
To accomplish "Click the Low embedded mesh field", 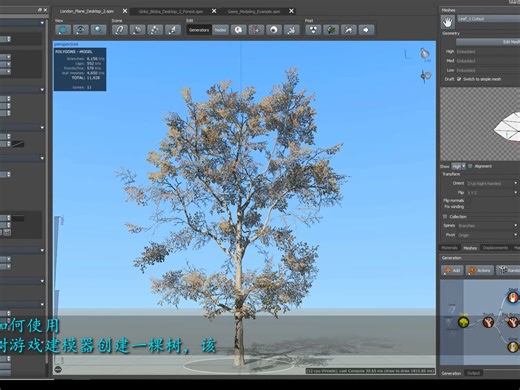I will (x=488, y=70).
